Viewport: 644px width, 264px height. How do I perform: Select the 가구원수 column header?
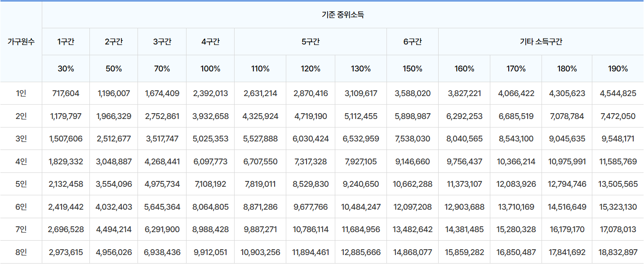(x=21, y=42)
